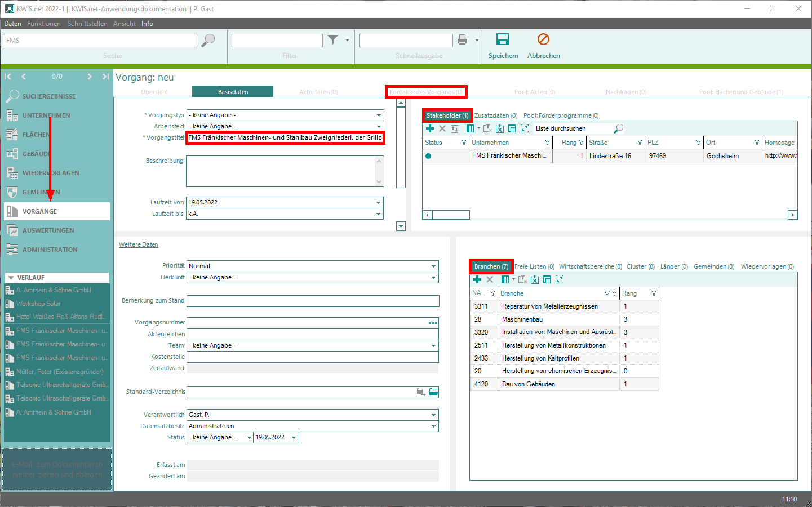Image resolution: width=812 pixels, height=507 pixels.
Task: Open the Laufzeit von date dropdown
Action: [x=378, y=202]
